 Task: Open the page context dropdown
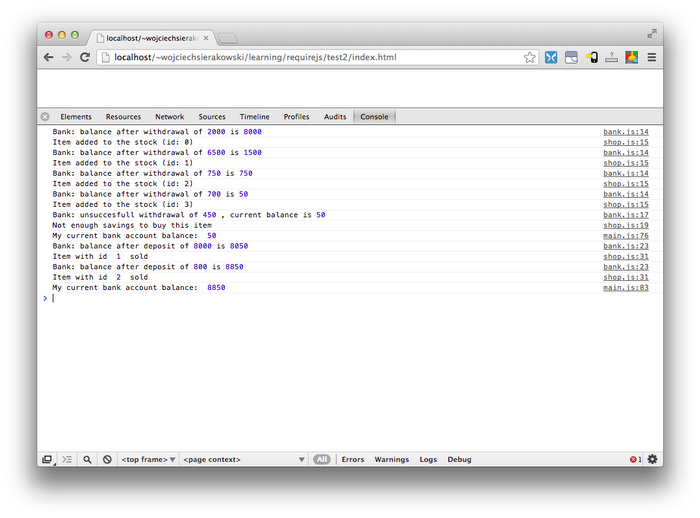point(244,459)
